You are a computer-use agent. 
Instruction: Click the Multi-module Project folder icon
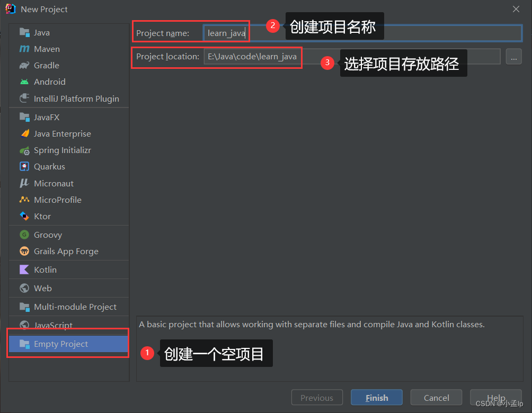click(x=24, y=307)
